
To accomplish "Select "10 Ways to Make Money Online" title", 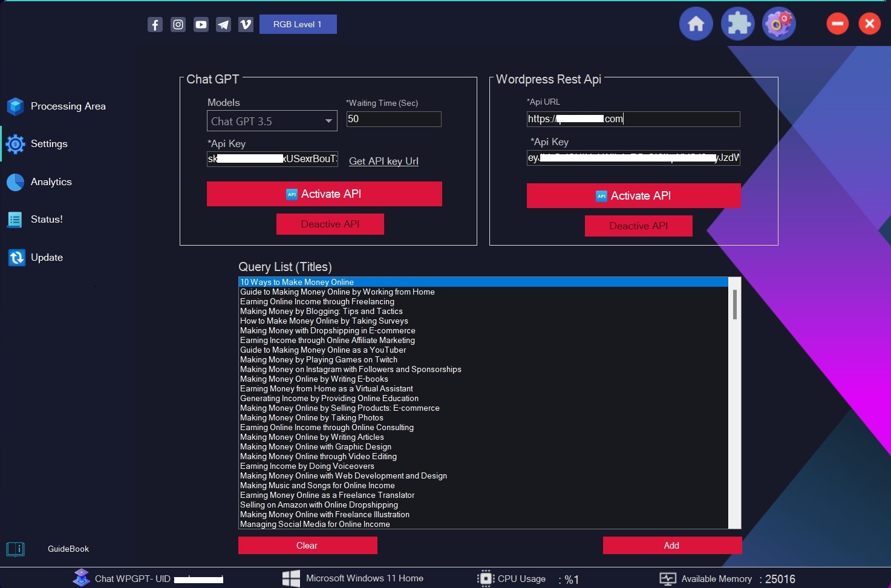I will pyautogui.click(x=483, y=282).
